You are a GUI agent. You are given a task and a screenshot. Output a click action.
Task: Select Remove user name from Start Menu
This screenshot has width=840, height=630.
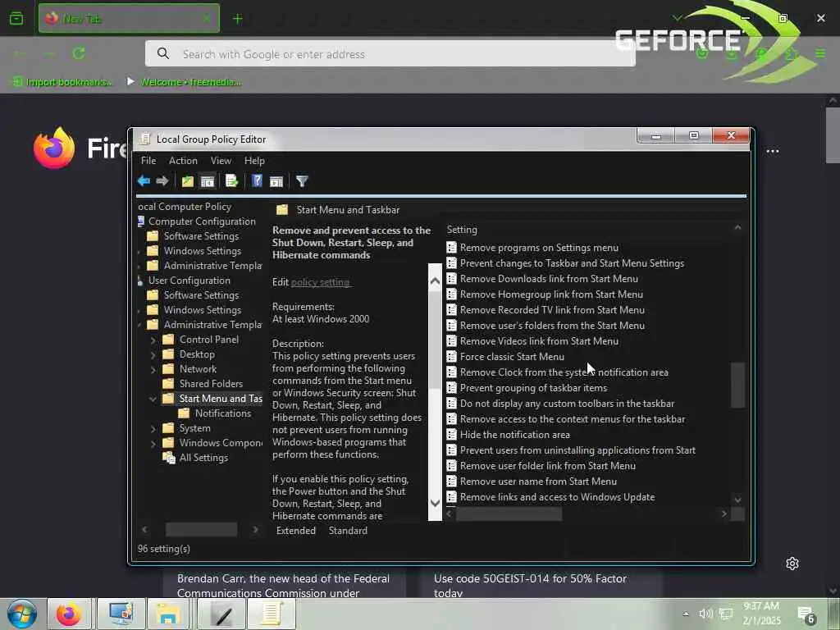pos(538,482)
